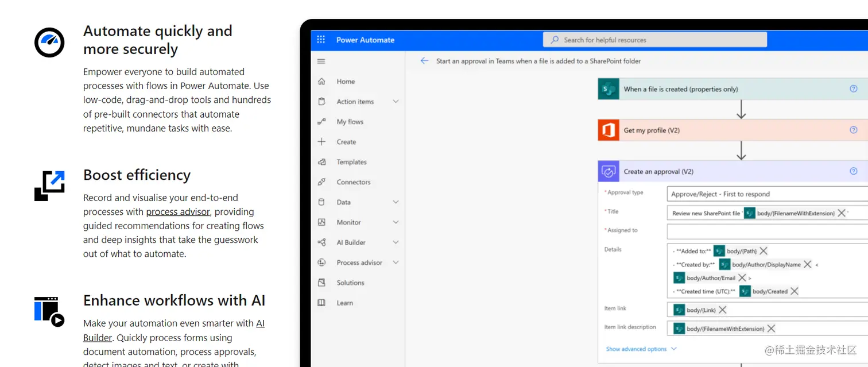
Task: Click the Details text area
Action: [768, 271]
